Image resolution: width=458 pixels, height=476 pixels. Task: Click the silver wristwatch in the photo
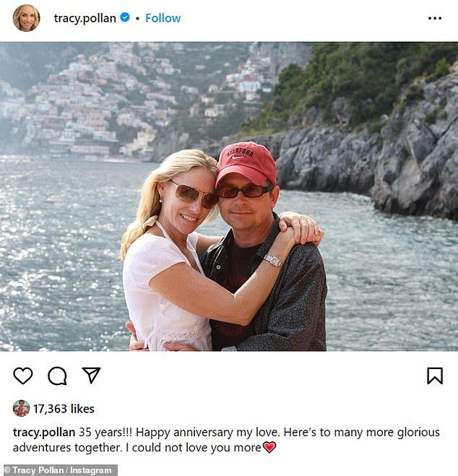click(x=274, y=261)
